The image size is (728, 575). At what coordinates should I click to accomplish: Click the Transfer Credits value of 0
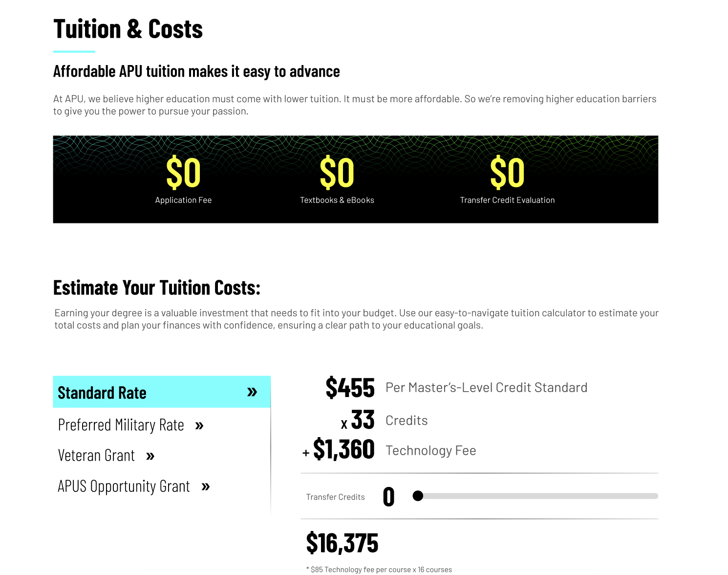[388, 497]
